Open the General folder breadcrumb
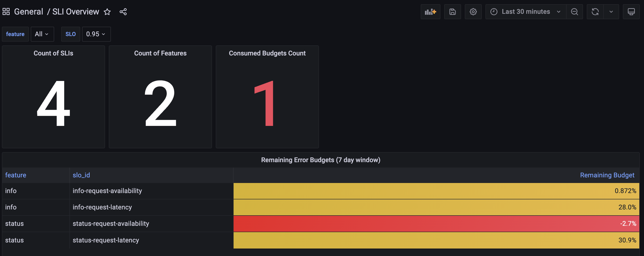The width and height of the screenshot is (644, 256). [29, 12]
